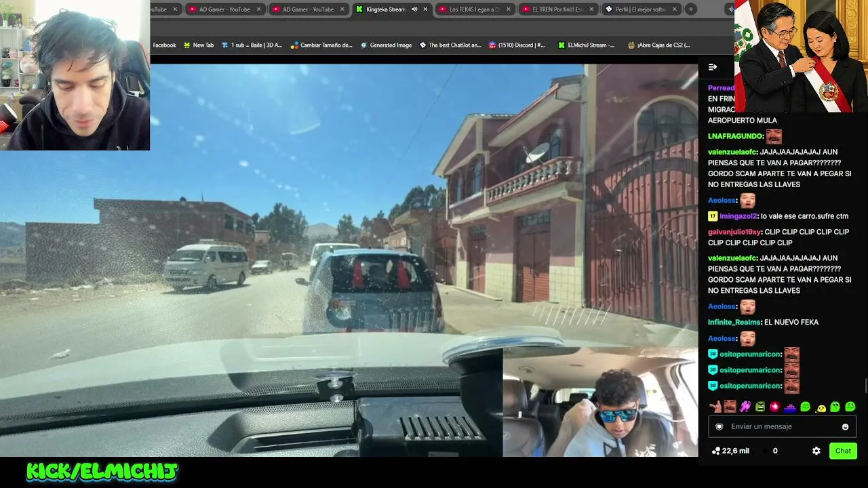
Task: Open galvanjulio19xy's chat profile
Action: coord(734,232)
